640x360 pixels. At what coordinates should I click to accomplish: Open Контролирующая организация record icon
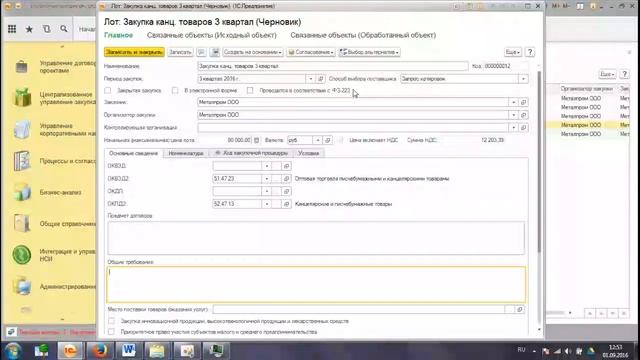pyautogui.click(x=523, y=127)
